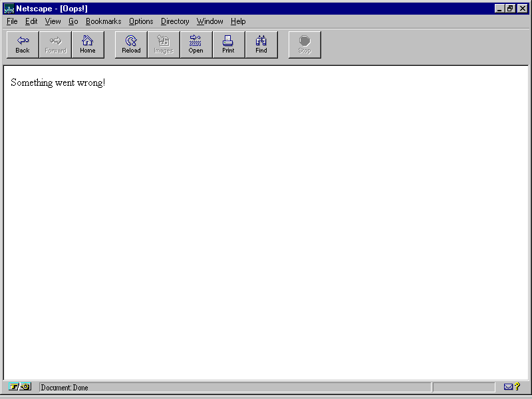Reload the current page
This screenshot has width=532, height=399.
tap(131, 45)
